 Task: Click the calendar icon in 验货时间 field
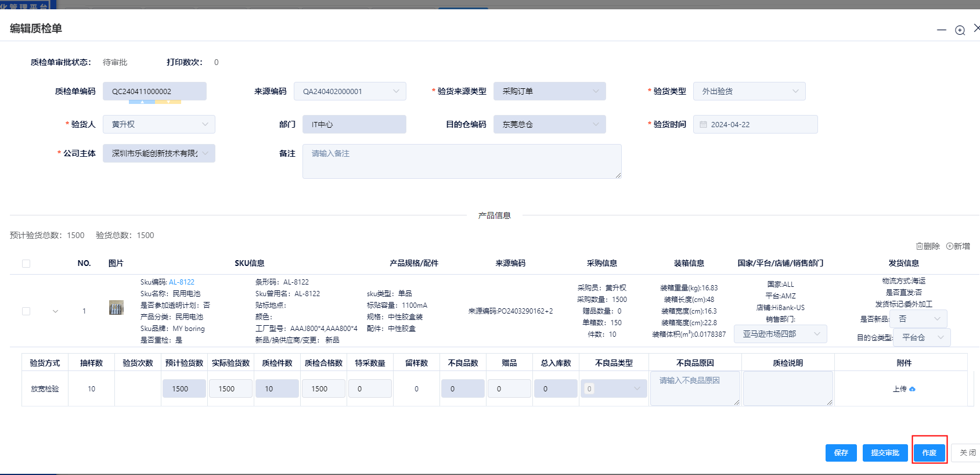tap(703, 124)
